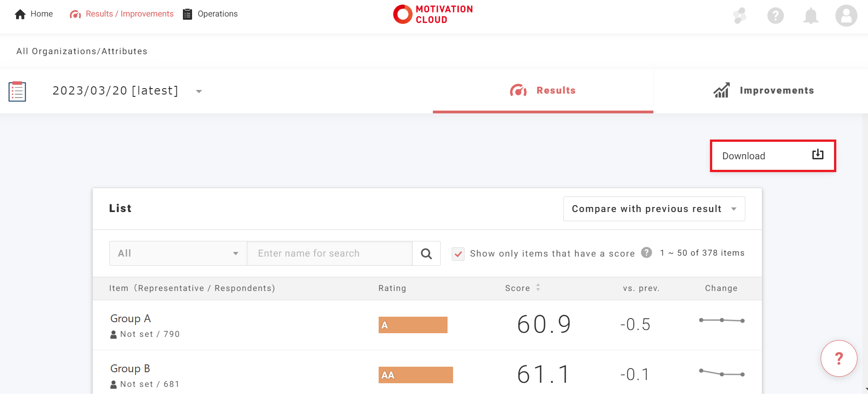Click the help question mark in header
The image size is (868, 397).
(775, 16)
